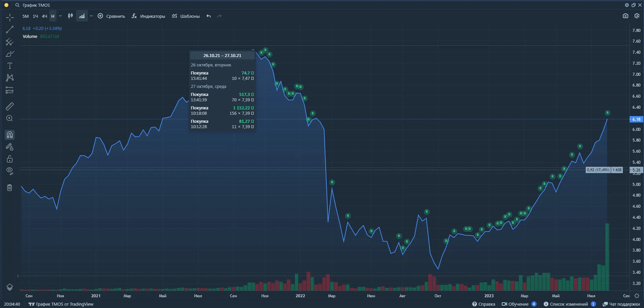
Task: Click the trade marker above 6.18 price
Action: pos(607,113)
